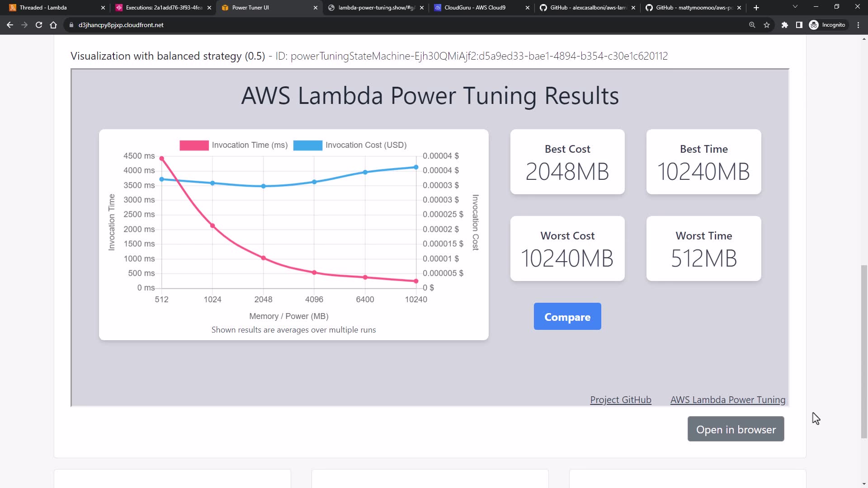Click the Compare button
The image size is (868, 488).
[x=567, y=317]
